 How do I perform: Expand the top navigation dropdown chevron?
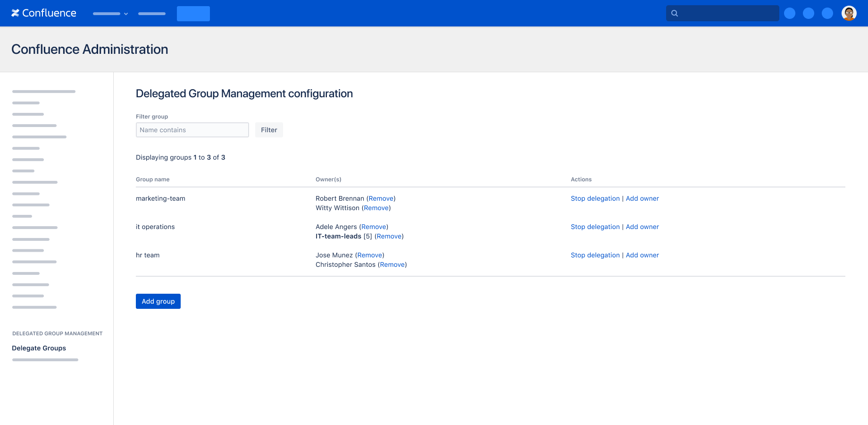tap(125, 14)
